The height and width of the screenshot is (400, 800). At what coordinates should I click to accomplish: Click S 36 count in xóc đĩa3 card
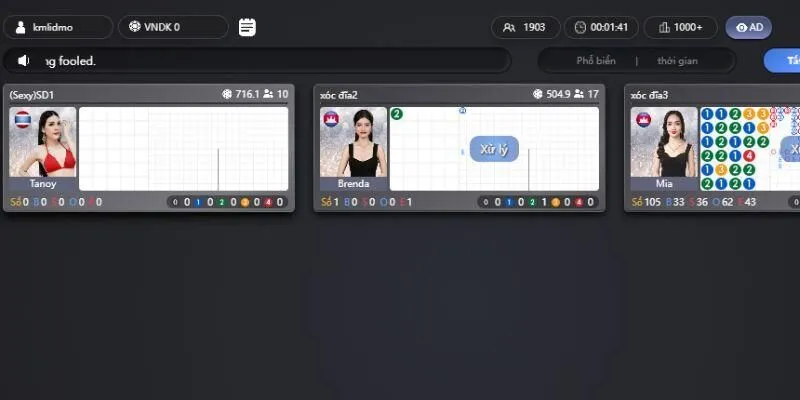(x=698, y=202)
